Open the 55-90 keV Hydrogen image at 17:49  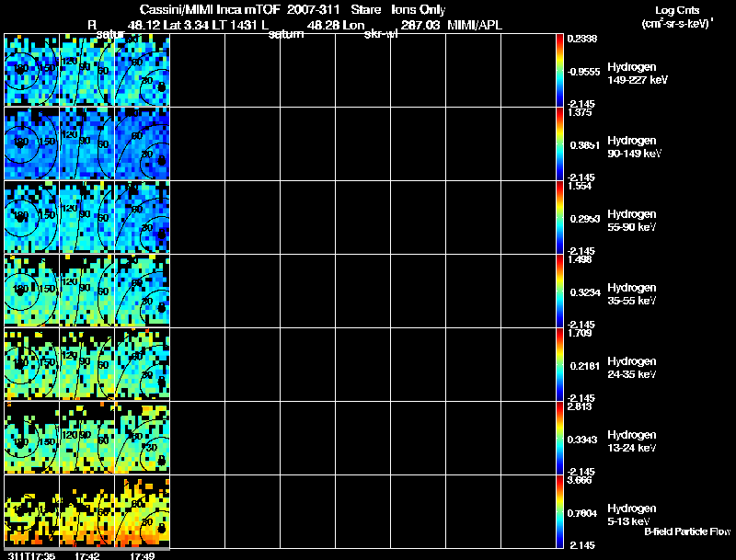[x=142, y=217]
